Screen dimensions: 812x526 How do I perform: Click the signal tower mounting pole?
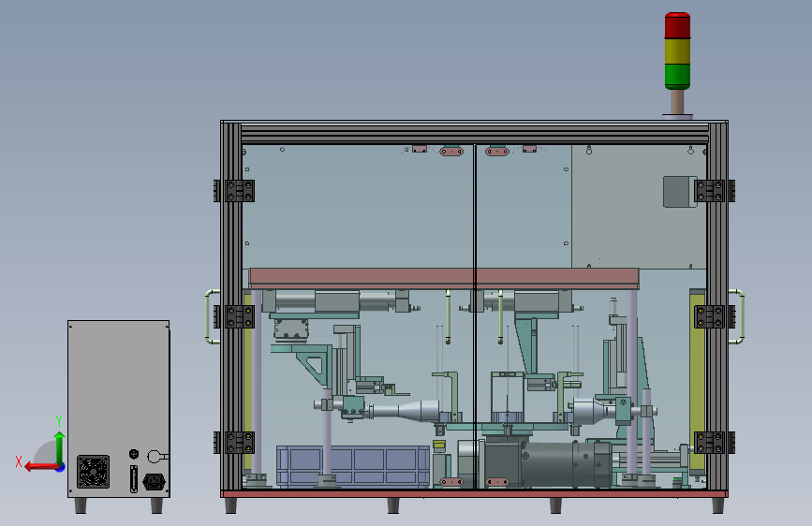[x=677, y=102]
